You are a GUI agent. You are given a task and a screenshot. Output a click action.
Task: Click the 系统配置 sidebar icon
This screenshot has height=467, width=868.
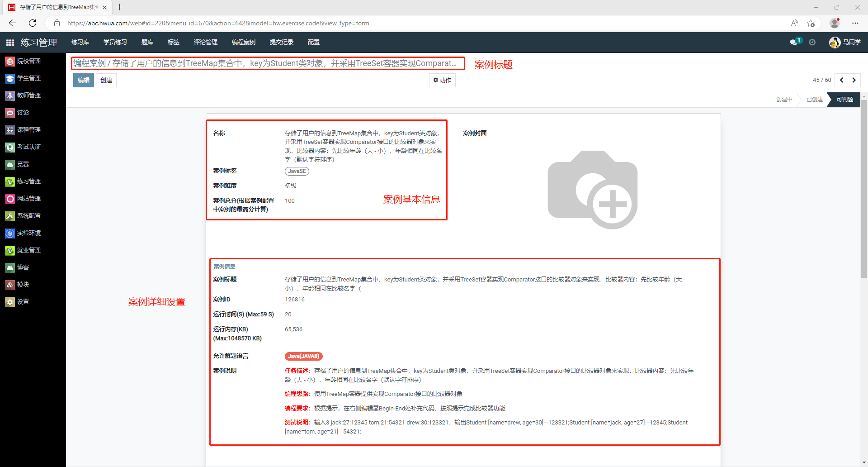pos(10,216)
